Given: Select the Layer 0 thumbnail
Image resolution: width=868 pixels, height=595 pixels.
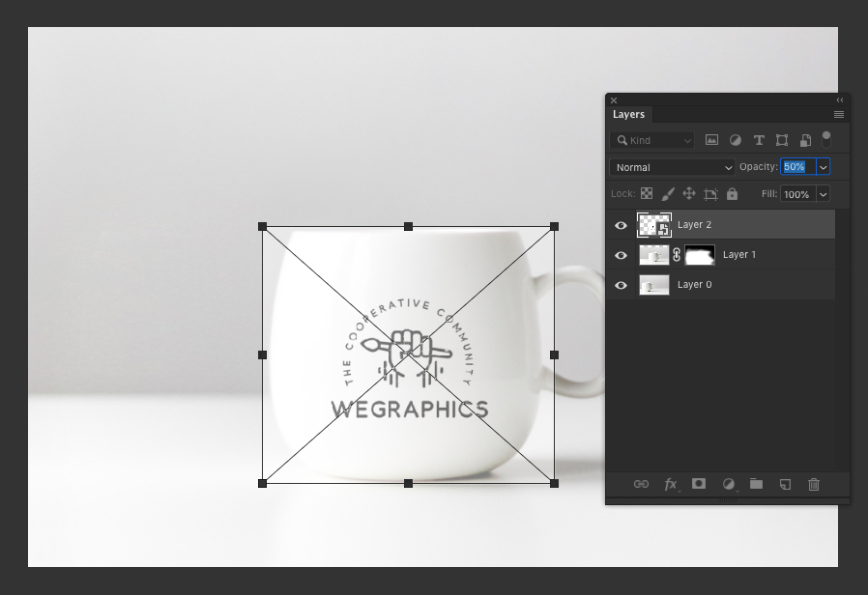Looking at the screenshot, I should [x=654, y=285].
